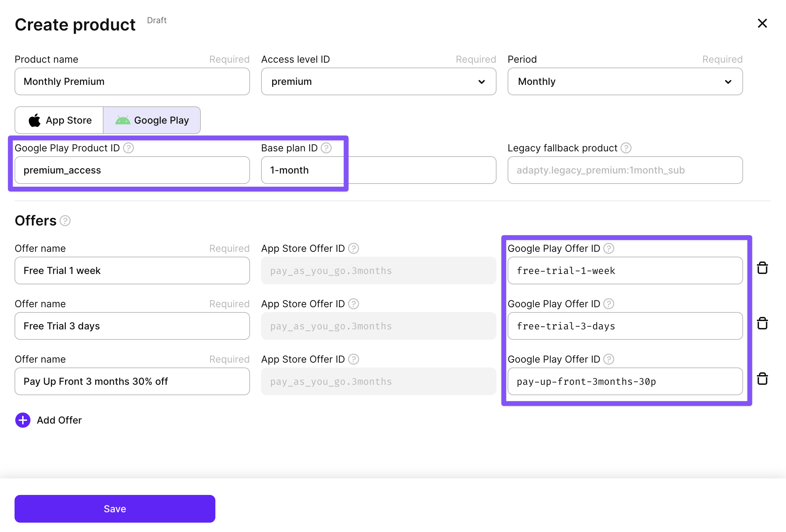This screenshot has height=532, width=786.
Task: Expand the Period dropdown showing Monthly
Action: coord(625,81)
